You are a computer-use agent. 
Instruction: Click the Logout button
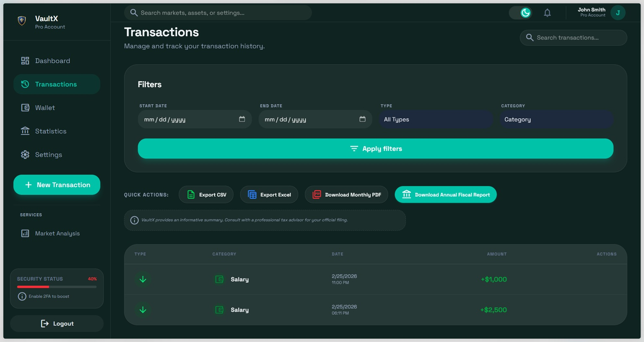pos(57,324)
